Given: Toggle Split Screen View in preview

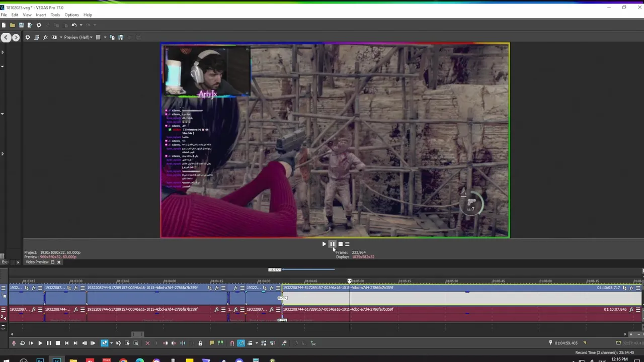Looking at the screenshot, I should pyautogui.click(x=54, y=37).
